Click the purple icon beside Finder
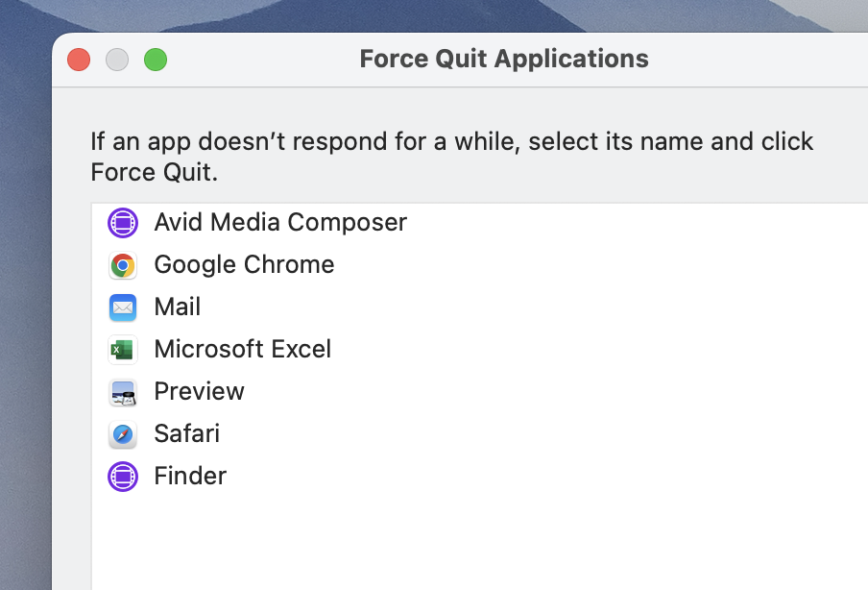Screen dimensions: 868x590 click(x=123, y=477)
